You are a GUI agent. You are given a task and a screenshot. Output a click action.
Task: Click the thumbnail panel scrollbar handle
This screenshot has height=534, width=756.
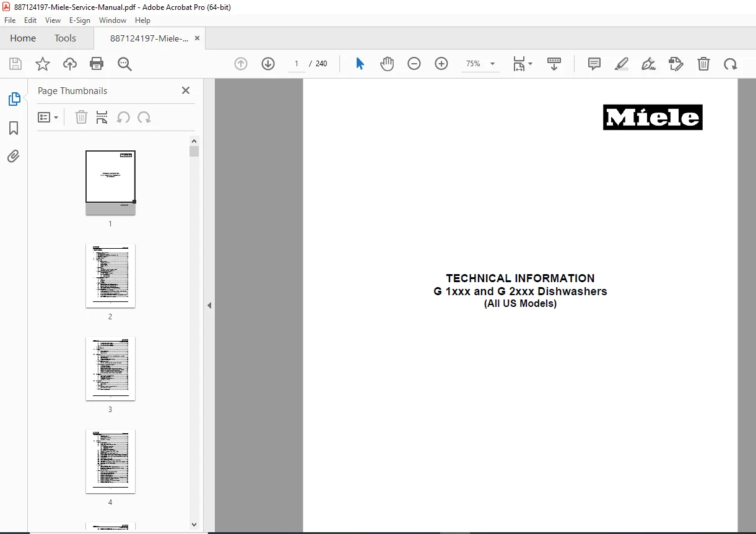(194, 151)
